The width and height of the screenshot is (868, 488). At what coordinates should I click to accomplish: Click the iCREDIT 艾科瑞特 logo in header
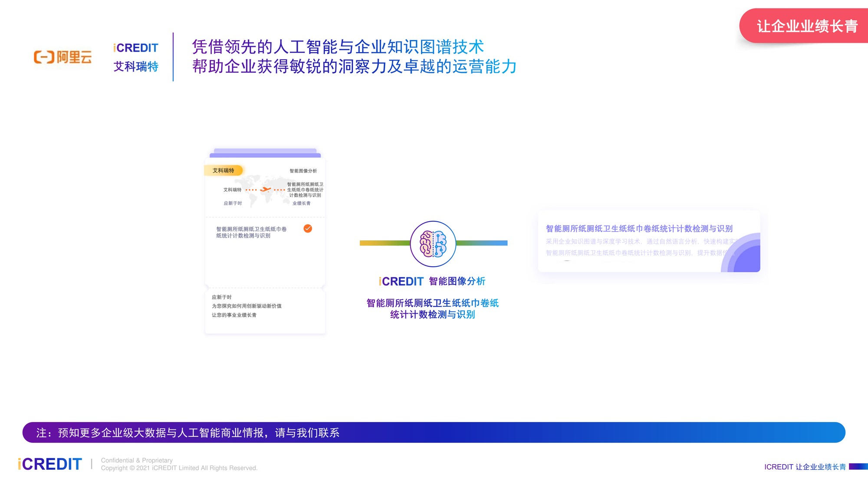click(136, 57)
